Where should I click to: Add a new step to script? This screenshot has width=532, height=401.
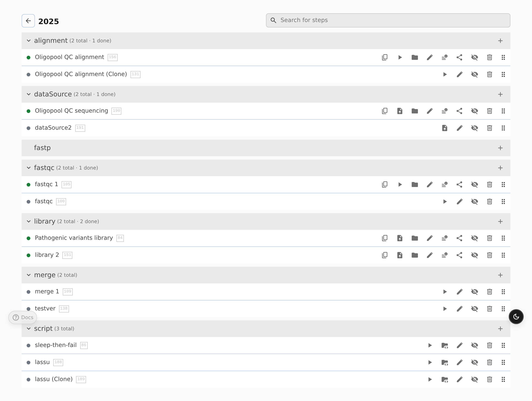[x=500, y=329]
